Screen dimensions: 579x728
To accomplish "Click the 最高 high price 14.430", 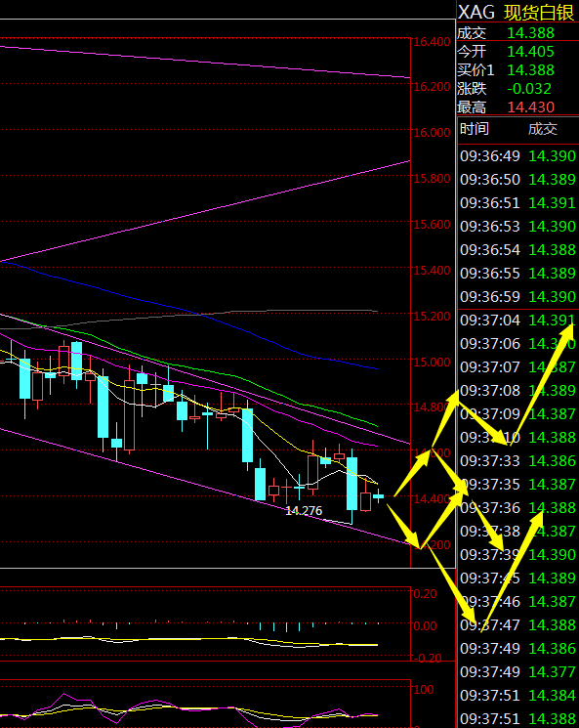I will (x=530, y=107).
